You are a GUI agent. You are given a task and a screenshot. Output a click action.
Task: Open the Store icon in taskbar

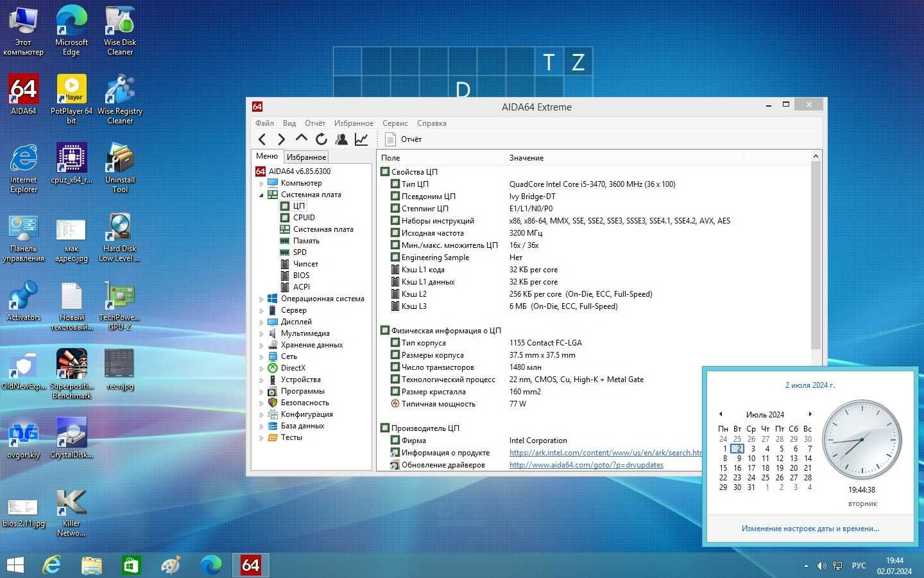(x=132, y=565)
